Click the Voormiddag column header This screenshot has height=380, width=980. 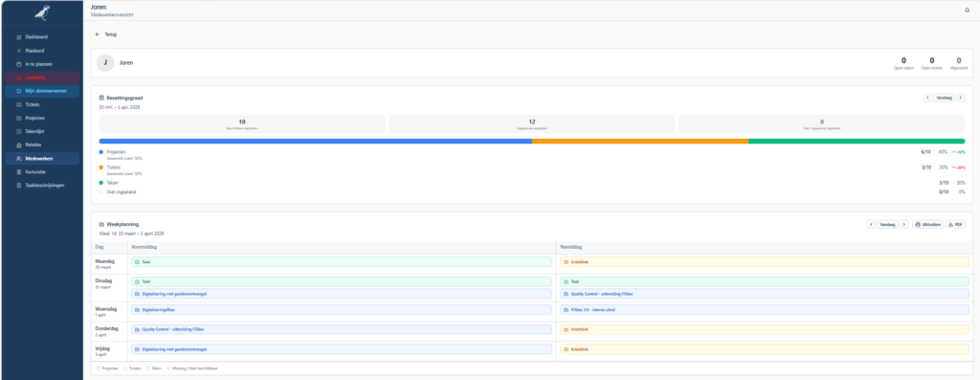342,248
